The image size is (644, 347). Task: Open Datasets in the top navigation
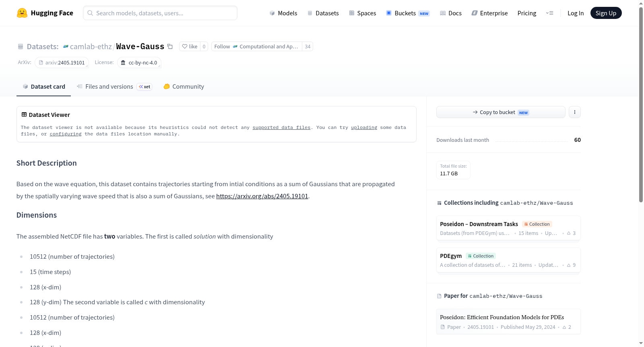pyautogui.click(x=323, y=13)
